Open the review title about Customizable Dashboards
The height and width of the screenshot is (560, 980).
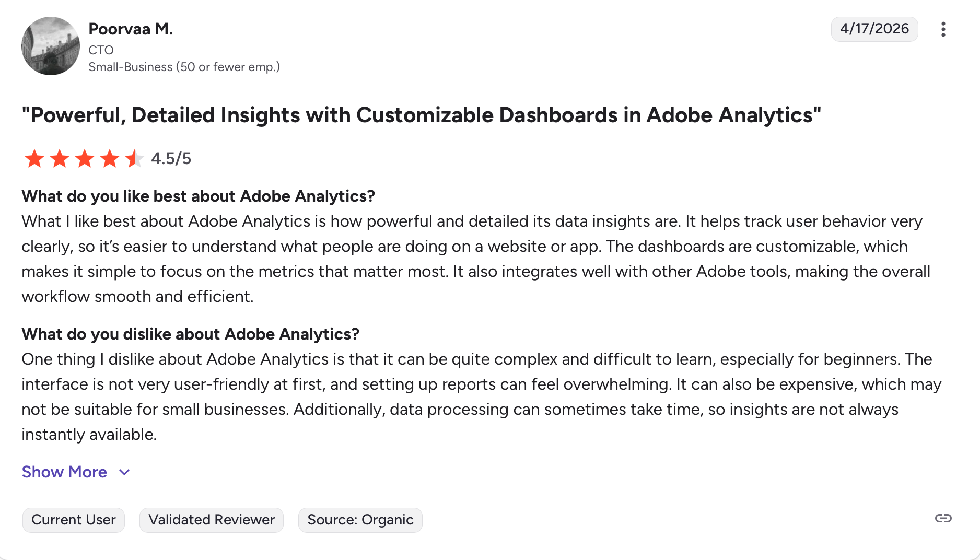(x=421, y=115)
